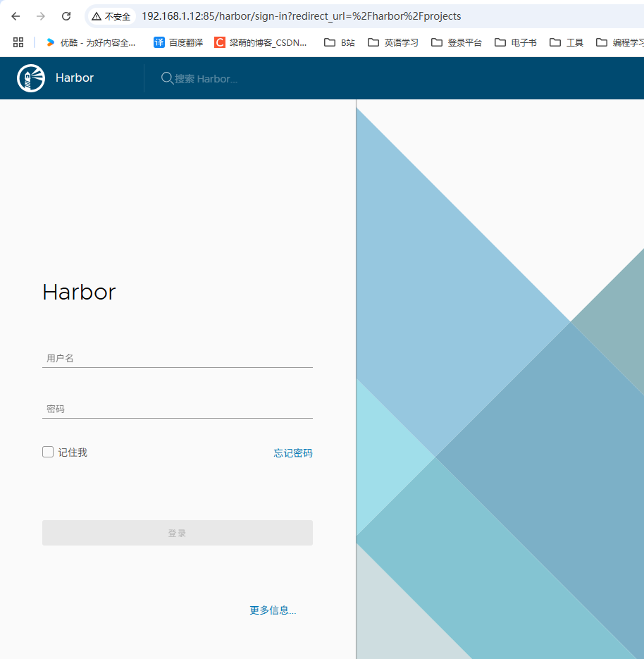Click the Harbor lighthouse logo
This screenshot has height=659, width=644.
(31, 78)
